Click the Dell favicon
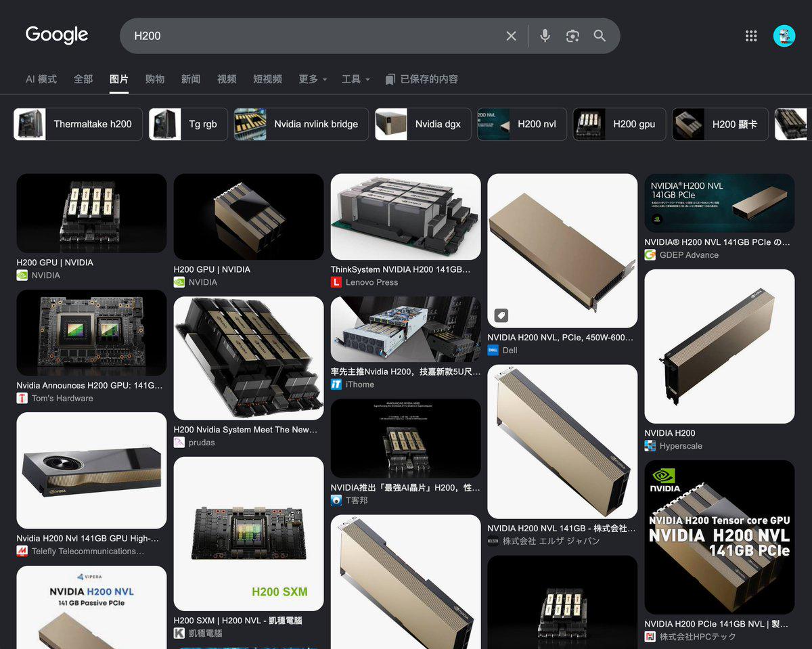 click(x=493, y=350)
